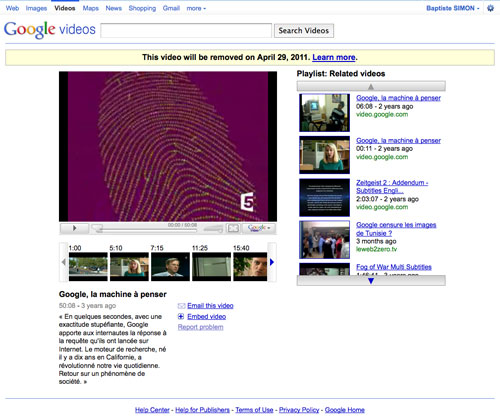The width and height of the screenshot is (500, 420).
Task: Open Shopping in the top navigation
Action: (x=142, y=8)
